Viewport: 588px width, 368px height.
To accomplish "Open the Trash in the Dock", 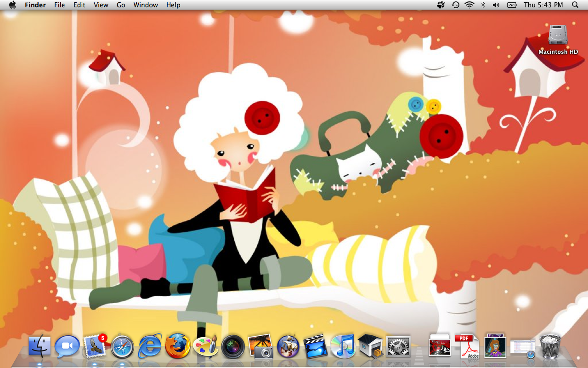I will coord(549,346).
